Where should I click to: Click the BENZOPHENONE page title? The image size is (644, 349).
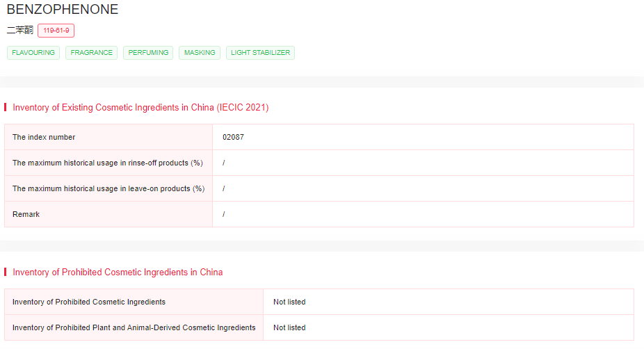click(63, 10)
